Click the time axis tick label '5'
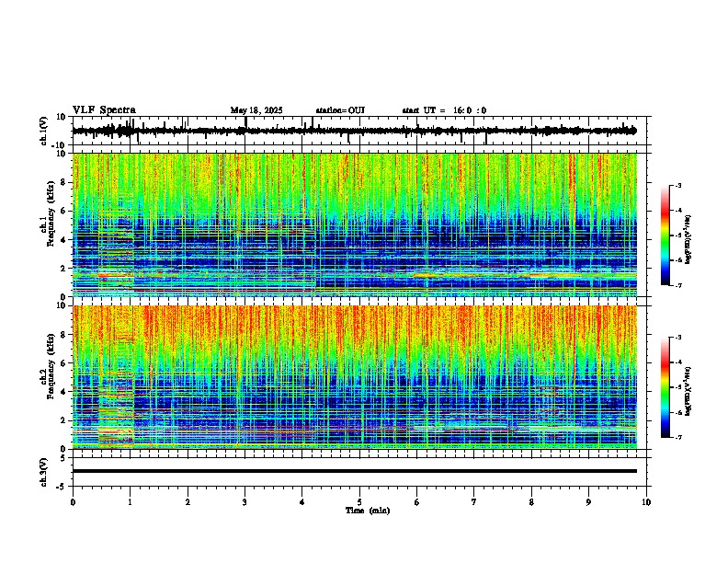Image resolution: width=728 pixels, height=563 pixels. (x=359, y=502)
